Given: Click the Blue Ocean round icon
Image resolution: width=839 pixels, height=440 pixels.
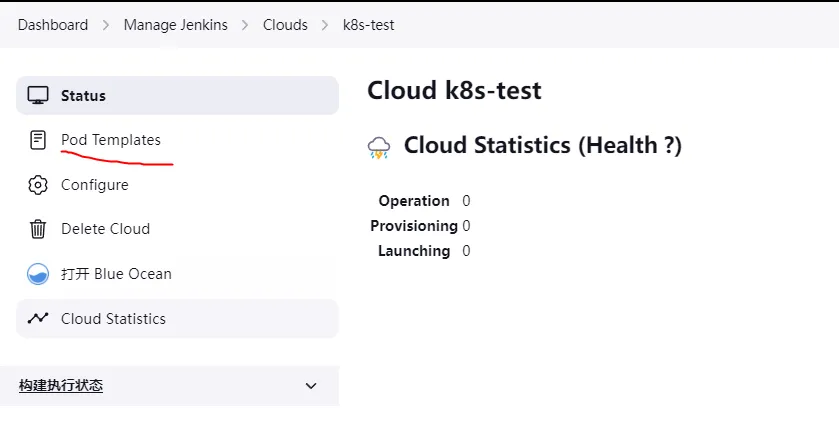Looking at the screenshot, I should coord(38,274).
